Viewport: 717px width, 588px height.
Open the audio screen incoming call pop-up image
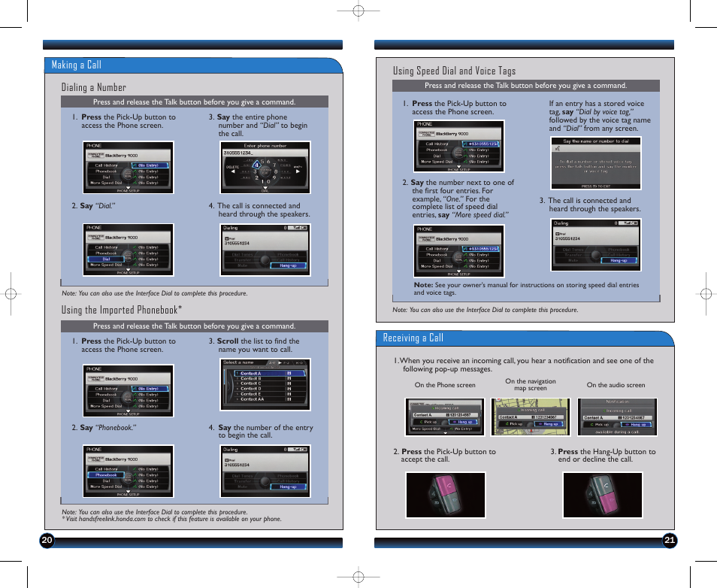pos(617,417)
